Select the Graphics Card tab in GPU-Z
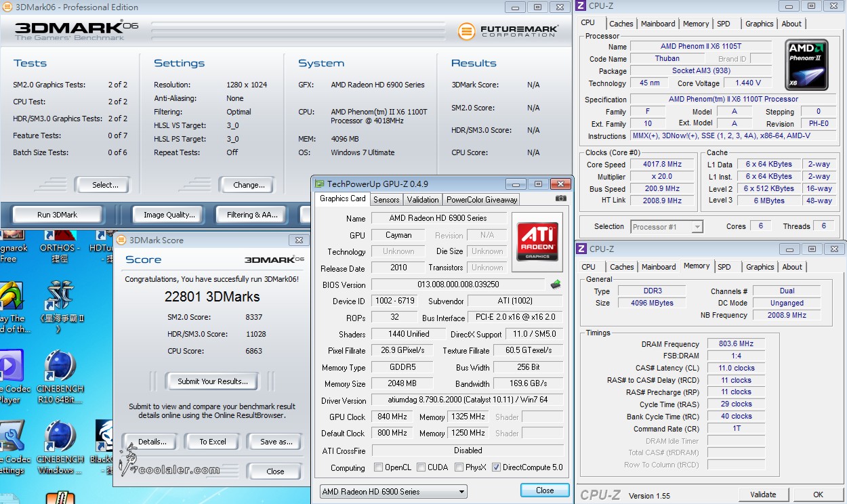The height and width of the screenshot is (504, 847). point(342,198)
